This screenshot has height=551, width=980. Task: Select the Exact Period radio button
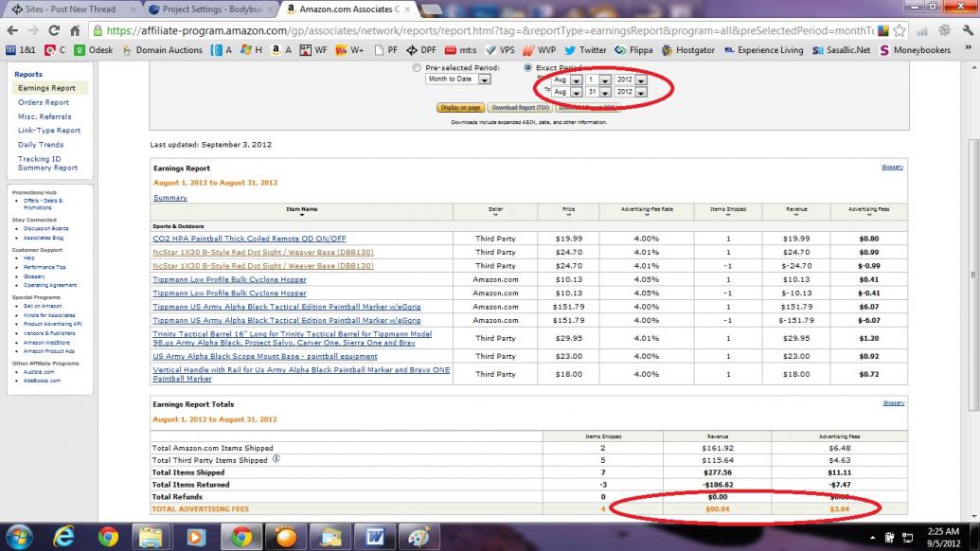(528, 67)
